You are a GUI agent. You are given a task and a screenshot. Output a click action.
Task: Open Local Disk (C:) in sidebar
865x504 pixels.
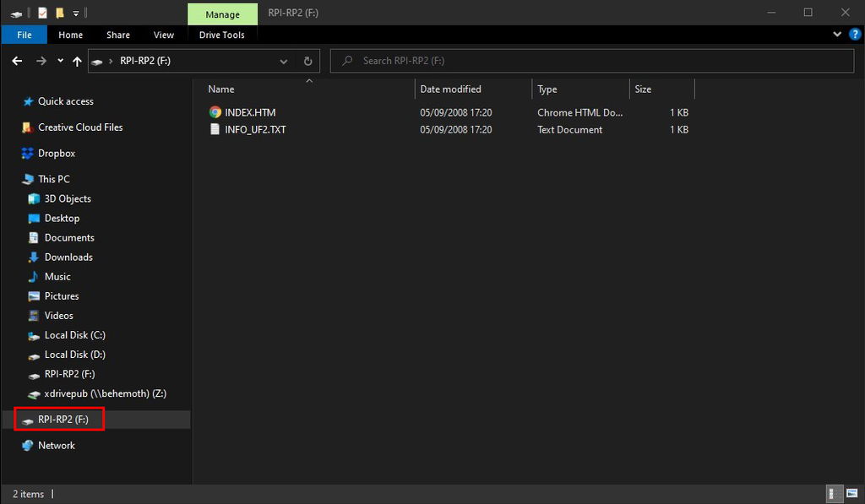click(x=74, y=335)
